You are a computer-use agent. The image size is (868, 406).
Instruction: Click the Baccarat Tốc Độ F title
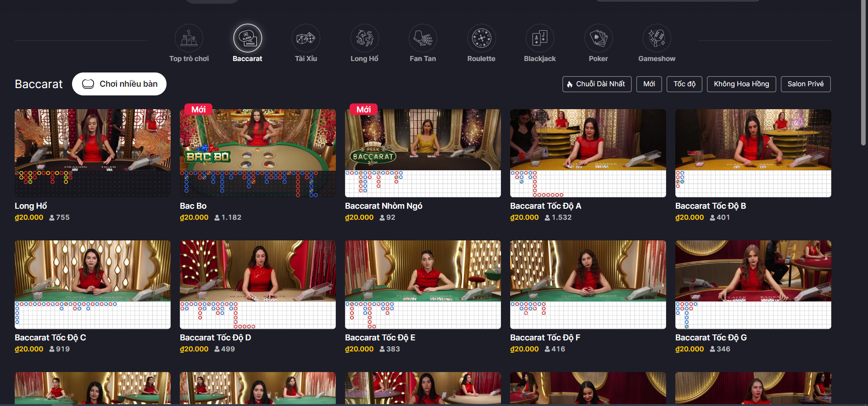545,338
